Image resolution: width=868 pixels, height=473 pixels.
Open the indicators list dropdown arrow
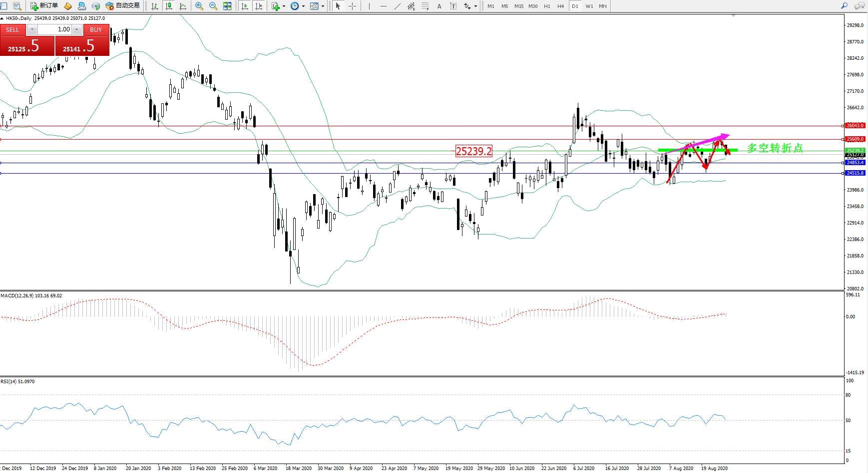point(284,6)
